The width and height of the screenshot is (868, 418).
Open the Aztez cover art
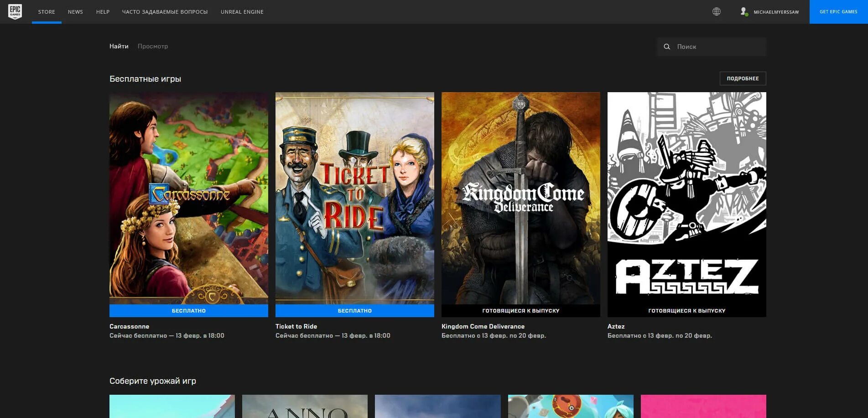[687, 198]
